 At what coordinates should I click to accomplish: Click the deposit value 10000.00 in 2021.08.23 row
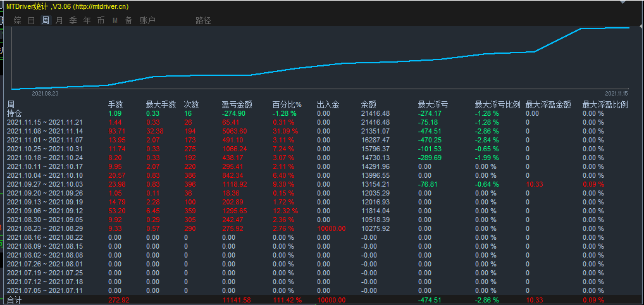coord(331,228)
